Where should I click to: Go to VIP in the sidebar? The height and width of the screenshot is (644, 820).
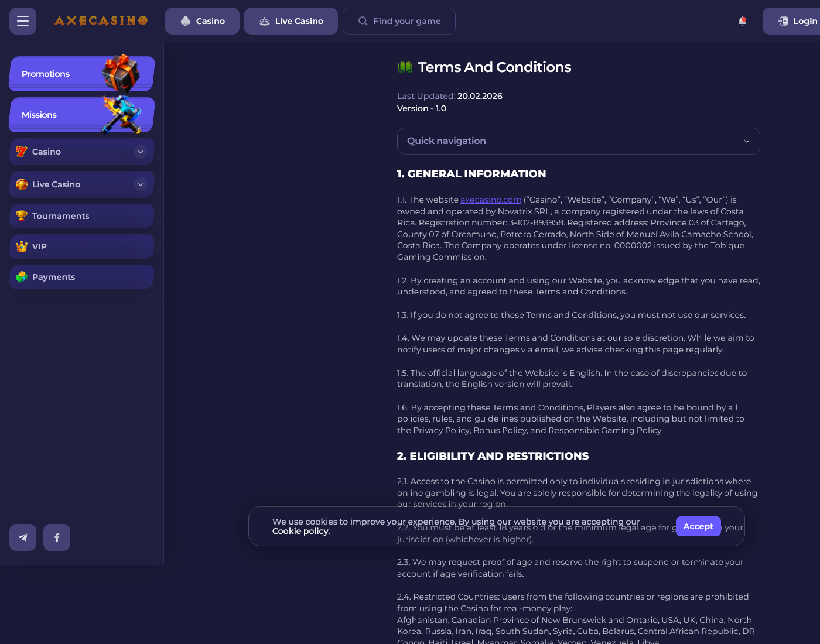point(81,246)
